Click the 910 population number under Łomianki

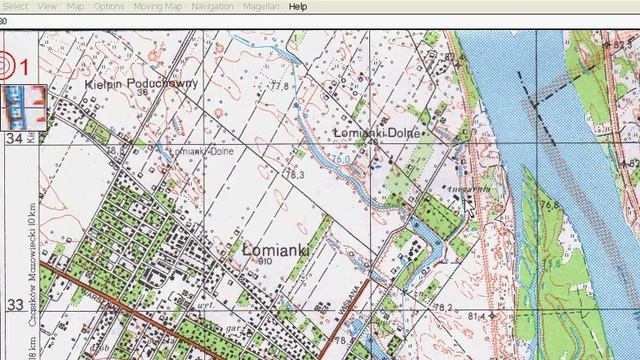[x=265, y=261]
